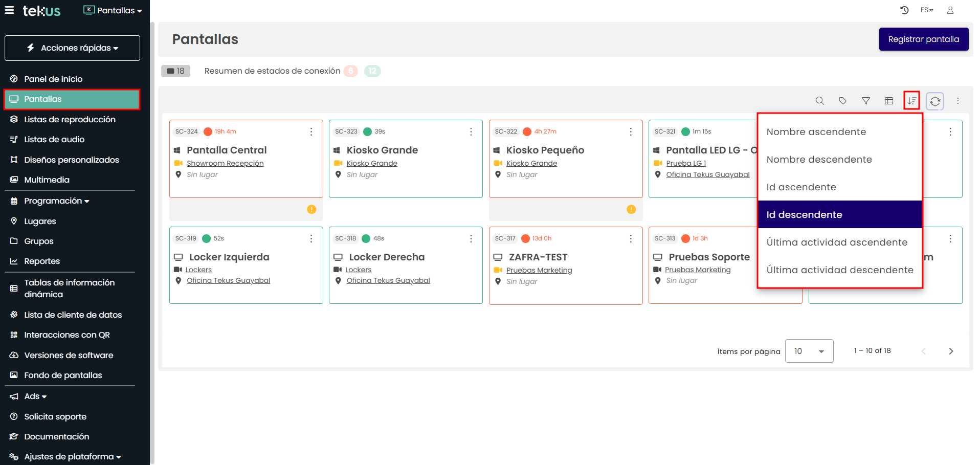Select Nombre ascendente sort option
The image size is (980, 465).
click(x=816, y=132)
